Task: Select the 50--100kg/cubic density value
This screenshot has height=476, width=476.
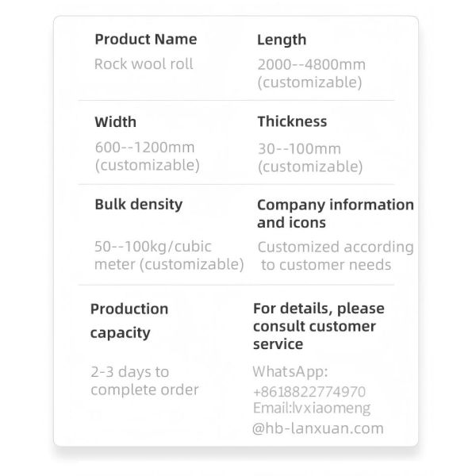Action: [x=152, y=247]
